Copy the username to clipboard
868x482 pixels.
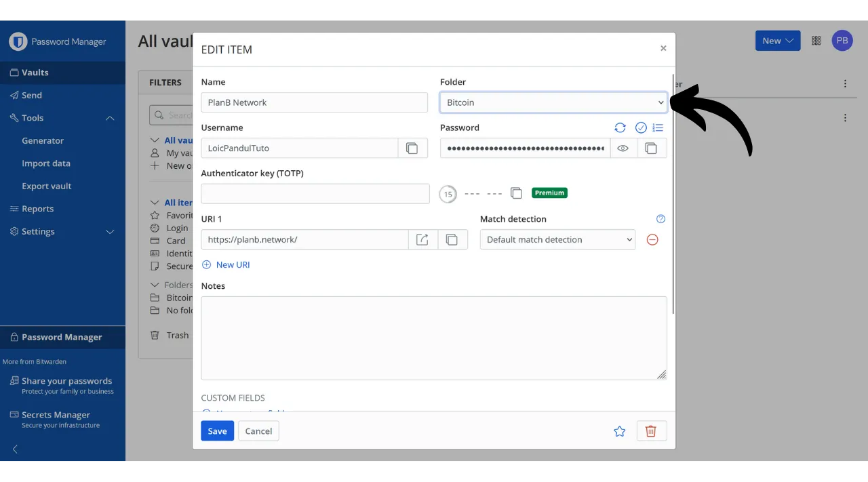(x=412, y=148)
